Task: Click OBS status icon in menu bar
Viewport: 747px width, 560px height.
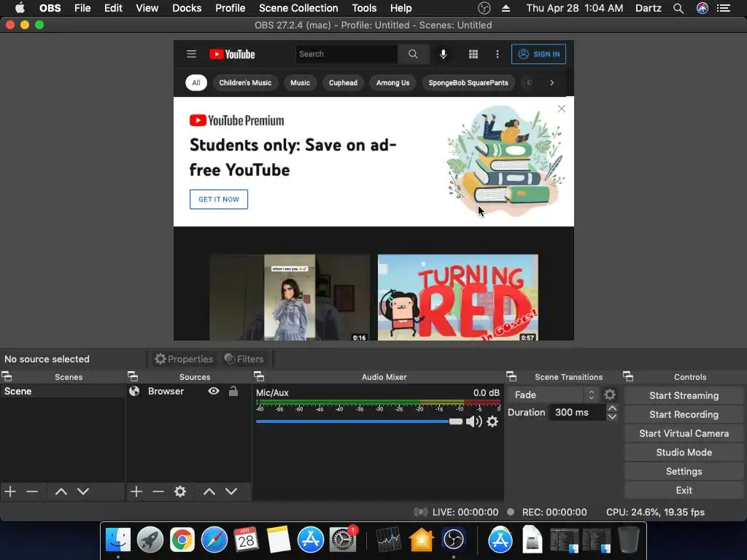Action: click(484, 8)
